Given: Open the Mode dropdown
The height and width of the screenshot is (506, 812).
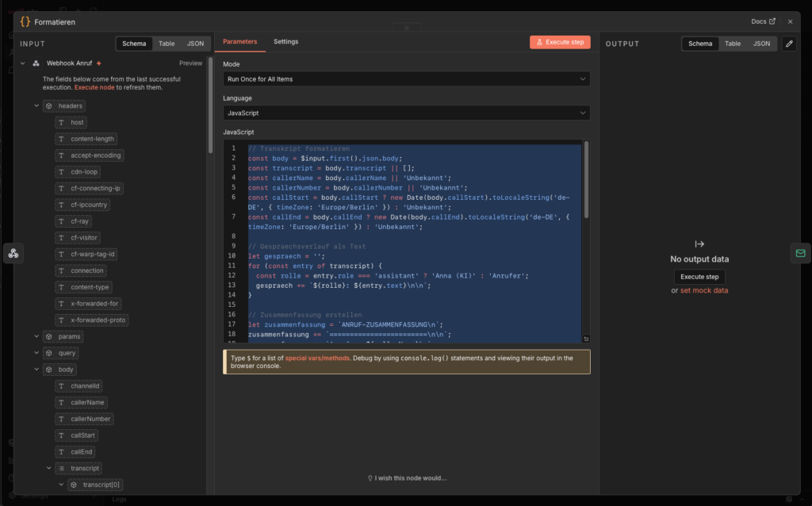Looking at the screenshot, I should click(406, 79).
